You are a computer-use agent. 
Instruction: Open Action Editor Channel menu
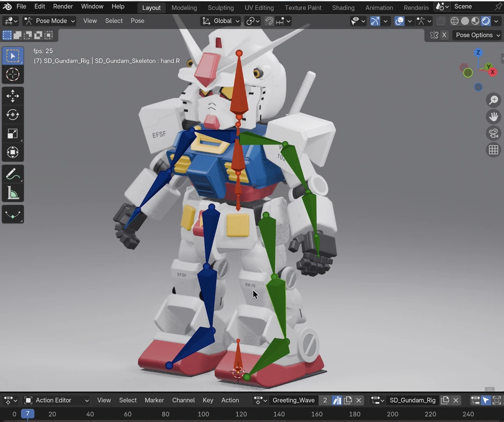tap(183, 400)
